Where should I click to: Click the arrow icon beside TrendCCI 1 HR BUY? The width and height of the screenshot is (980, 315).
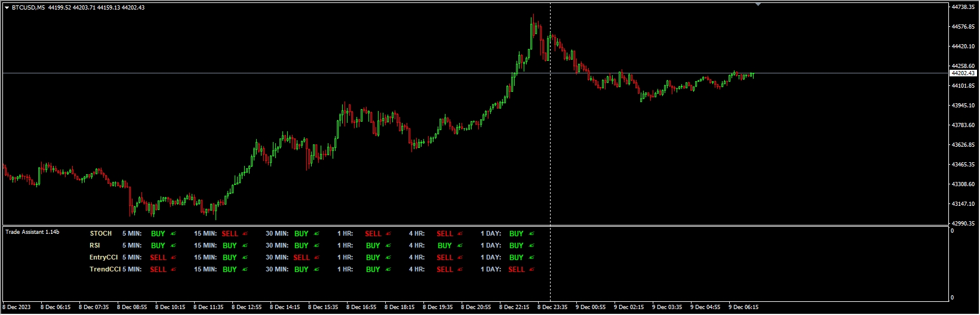(388, 270)
